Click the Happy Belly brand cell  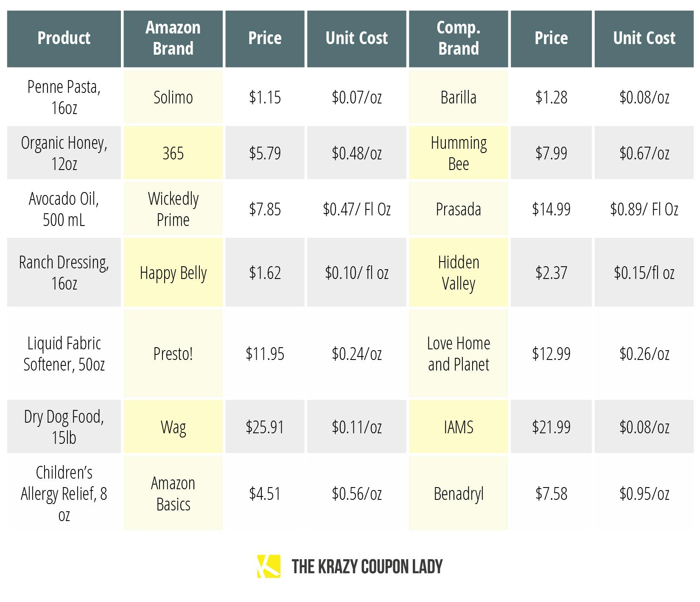tap(173, 272)
